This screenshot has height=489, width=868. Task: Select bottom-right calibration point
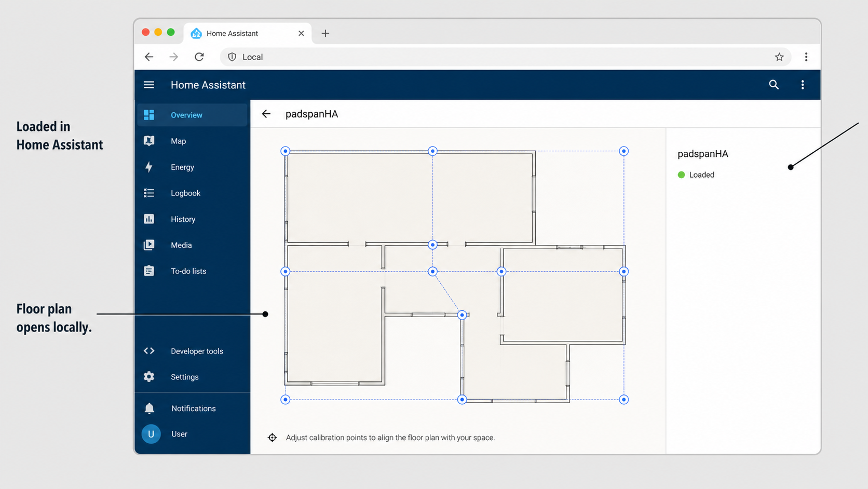coord(624,400)
